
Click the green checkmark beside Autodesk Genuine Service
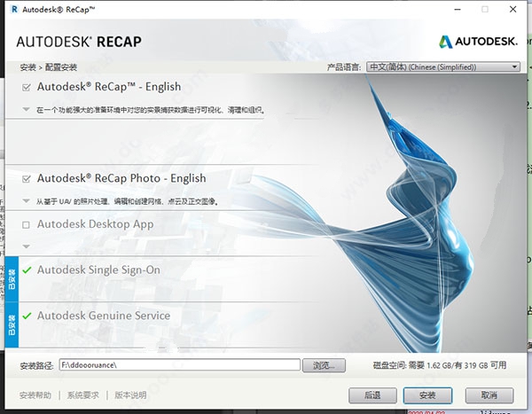coord(27,316)
